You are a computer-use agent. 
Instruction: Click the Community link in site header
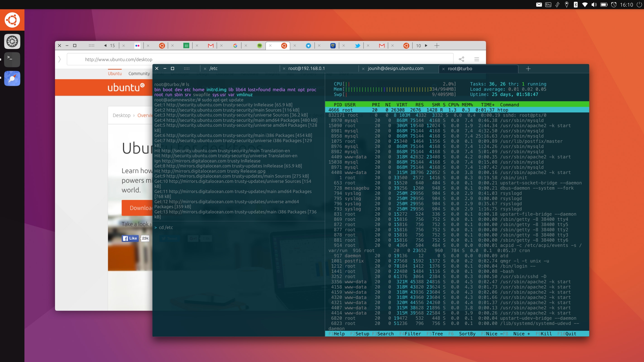139,74
